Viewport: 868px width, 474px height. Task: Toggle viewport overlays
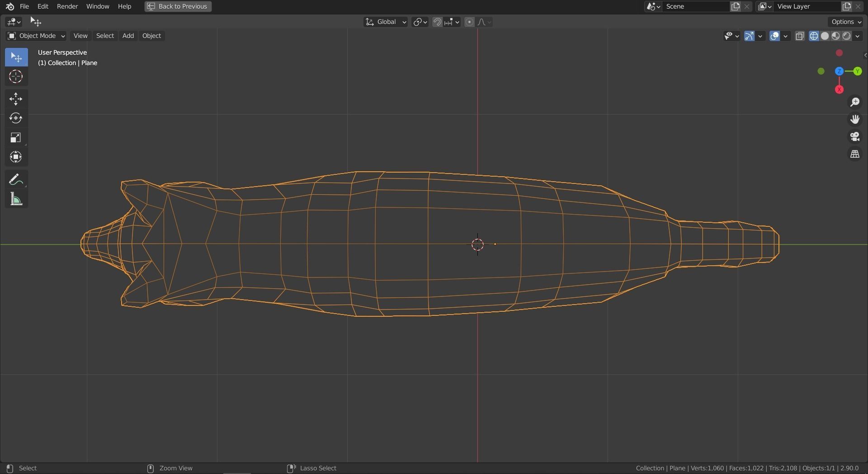click(774, 36)
